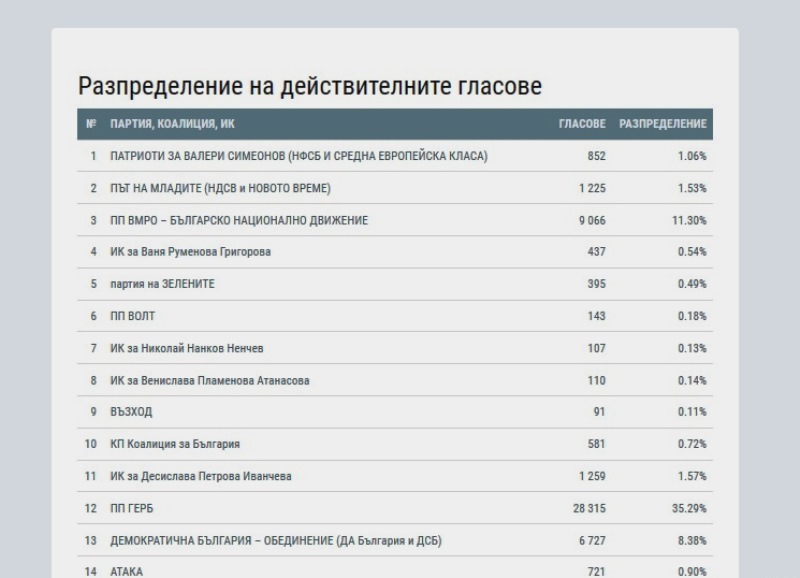800x578 pixels.
Task: Click the percentage 0.72%
Action: pos(692,444)
